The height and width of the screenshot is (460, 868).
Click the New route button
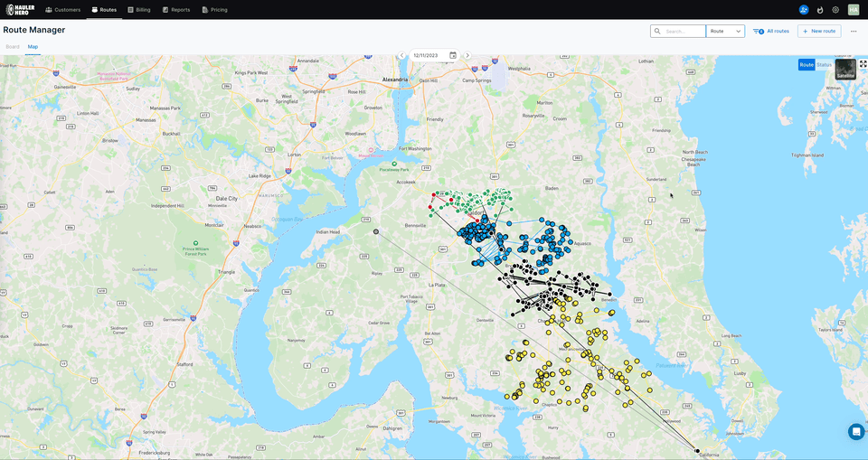[x=819, y=31]
